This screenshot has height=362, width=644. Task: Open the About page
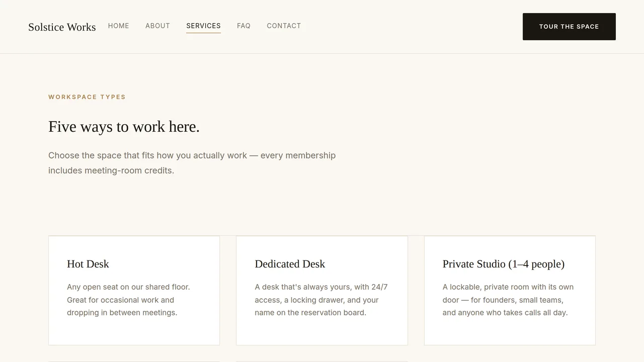(157, 26)
